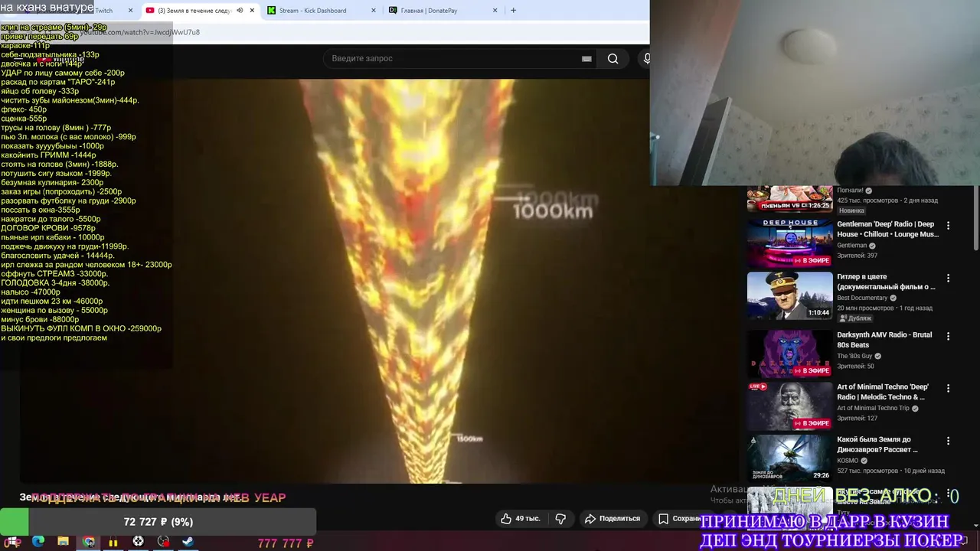
Task: Click the YouTube magnifier search button
Action: coord(612,59)
